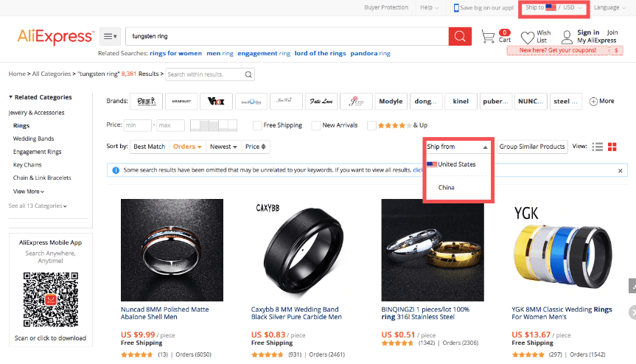Open the shopping cart
The height and width of the screenshot is (364, 636).
(x=488, y=36)
